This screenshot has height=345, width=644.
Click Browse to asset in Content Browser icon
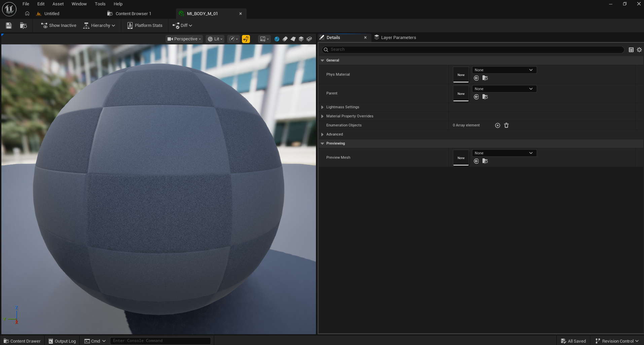[x=23, y=26]
